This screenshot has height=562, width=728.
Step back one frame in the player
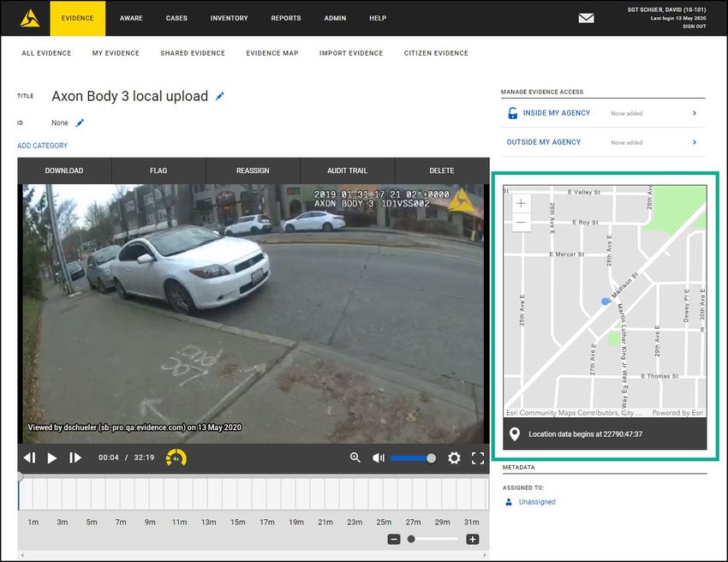pos(30,458)
